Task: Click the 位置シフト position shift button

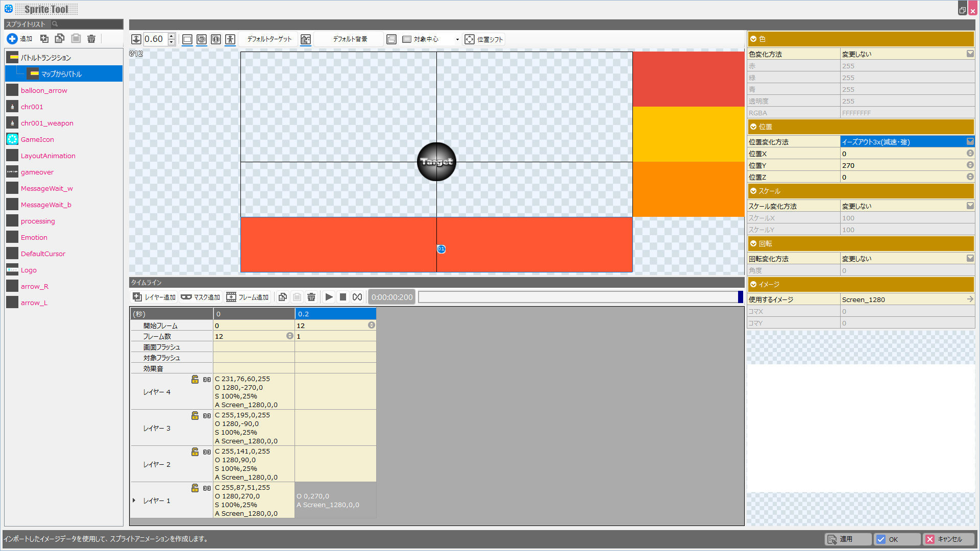Action: coord(484,39)
